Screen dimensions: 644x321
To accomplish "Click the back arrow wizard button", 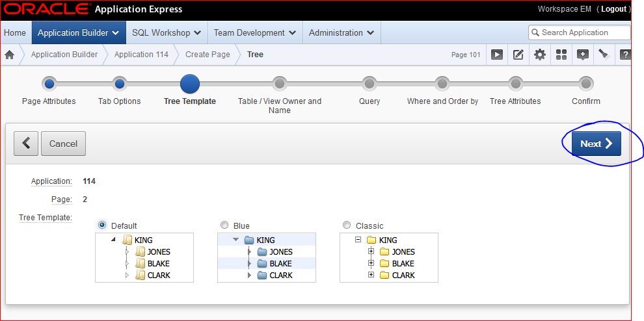I will point(26,144).
